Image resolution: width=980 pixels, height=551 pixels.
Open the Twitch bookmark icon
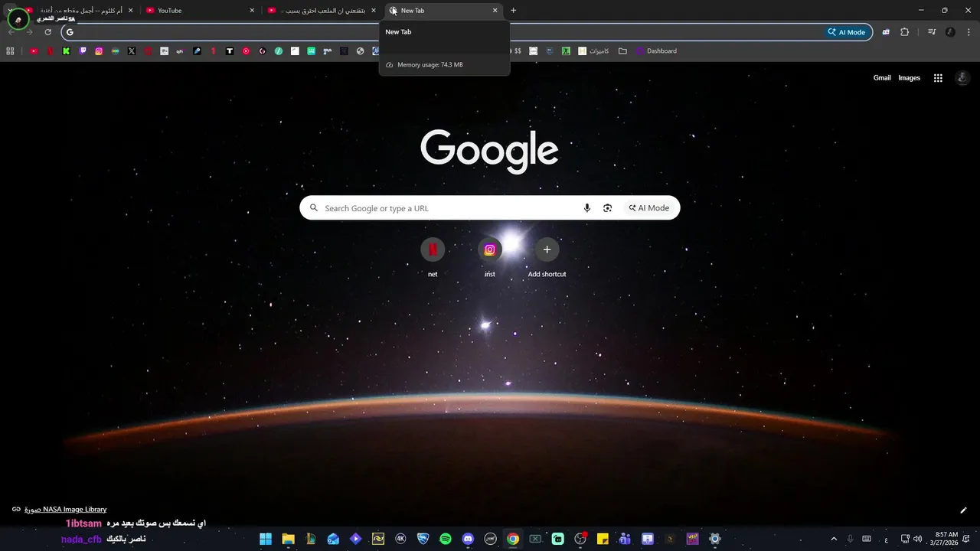pos(83,51)
